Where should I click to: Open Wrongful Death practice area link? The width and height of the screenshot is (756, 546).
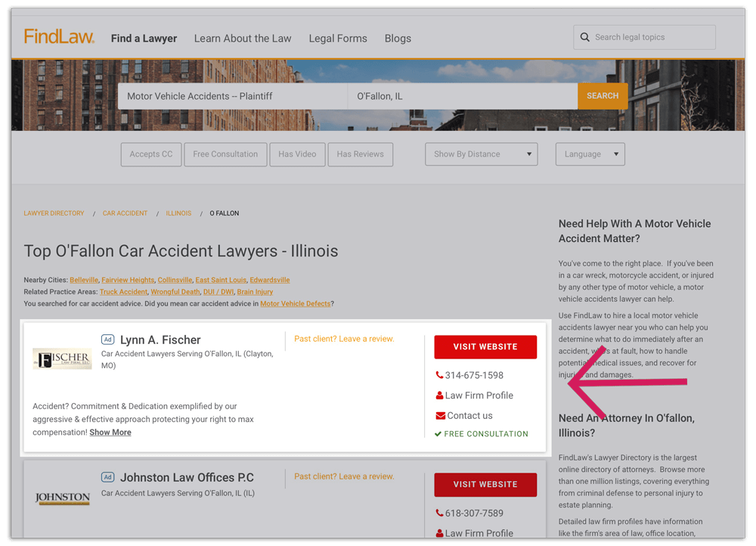[x=175, y=292]
